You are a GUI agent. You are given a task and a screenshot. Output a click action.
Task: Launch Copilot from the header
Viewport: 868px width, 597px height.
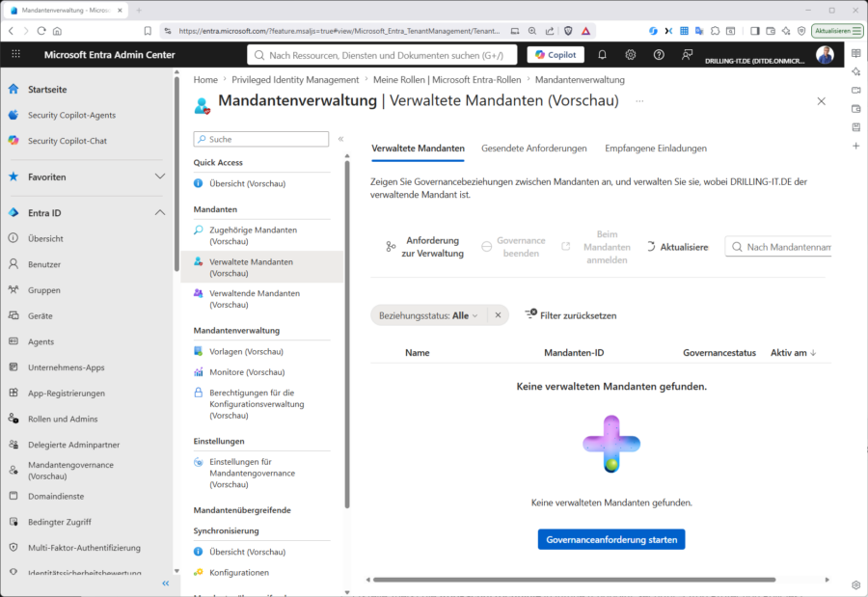pos(556,54)
